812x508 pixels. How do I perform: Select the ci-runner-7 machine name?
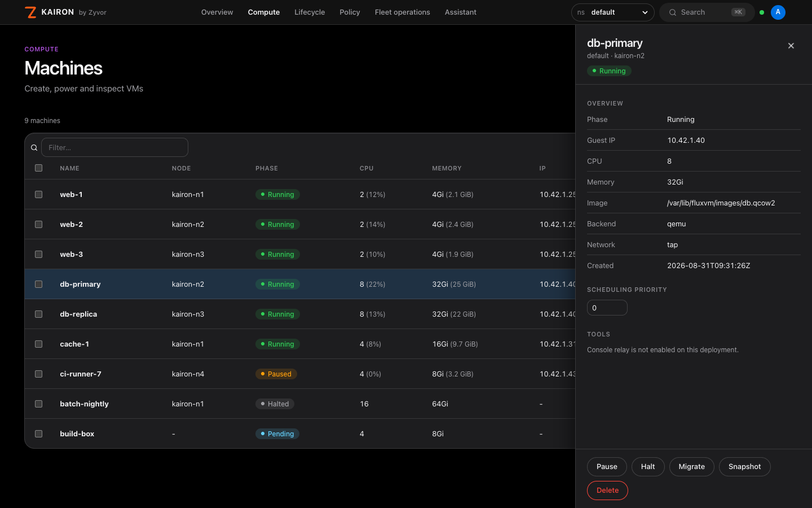coord(81,374)
